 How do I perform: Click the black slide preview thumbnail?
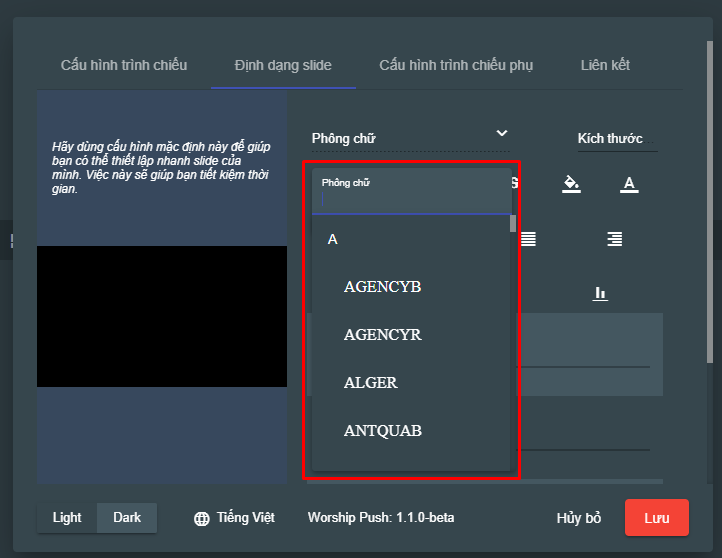(162, 316)
